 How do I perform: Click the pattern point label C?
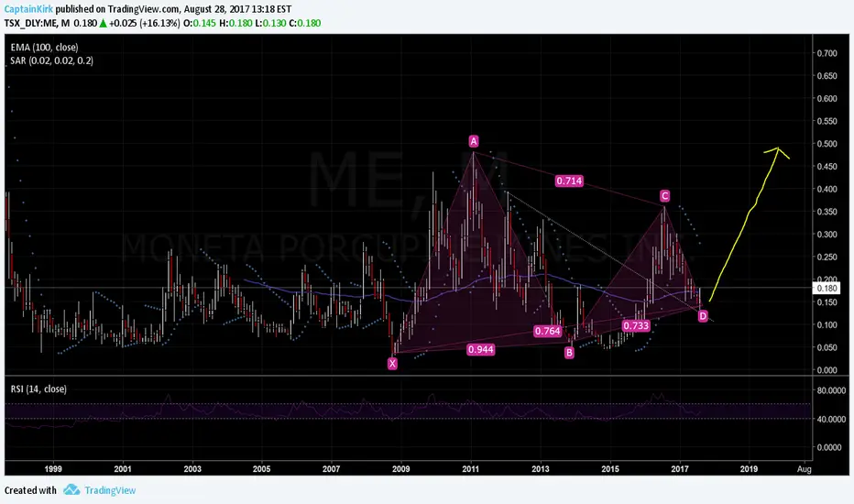point(664,195)
